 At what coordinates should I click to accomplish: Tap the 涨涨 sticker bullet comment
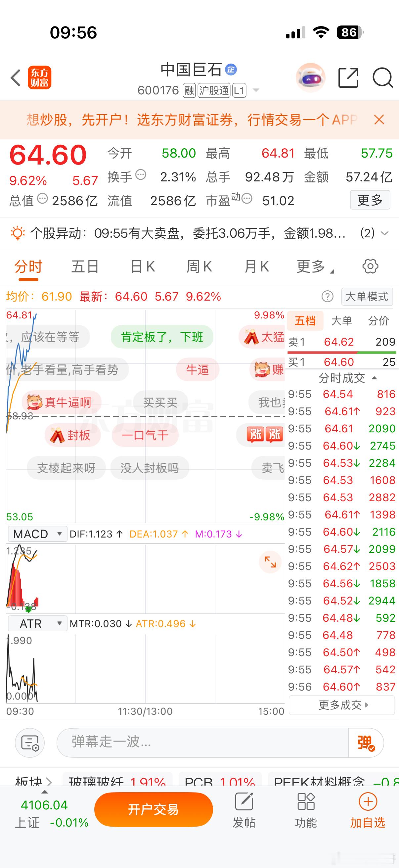[x=261, y=435]
